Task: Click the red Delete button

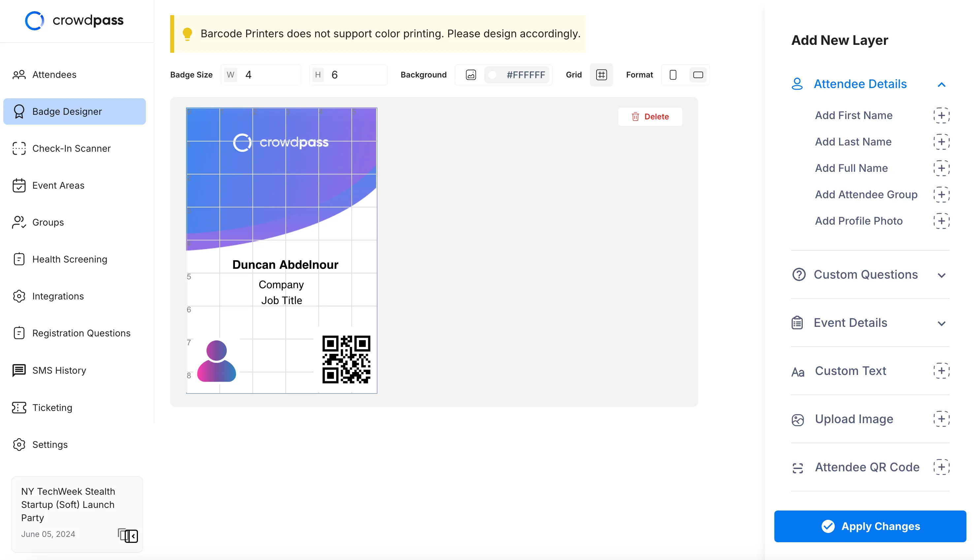Action: (650, 116)
